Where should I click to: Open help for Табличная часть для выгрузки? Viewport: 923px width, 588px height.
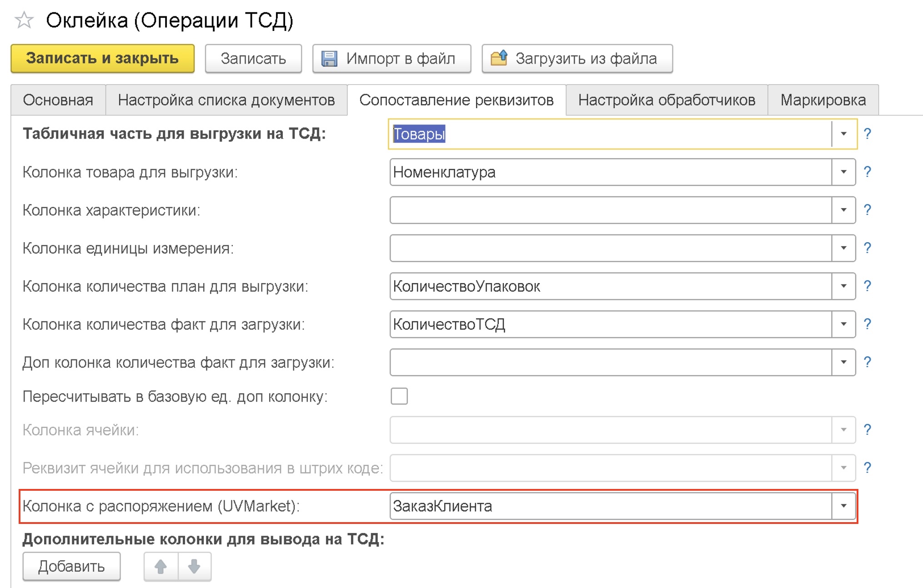(868, 134)
